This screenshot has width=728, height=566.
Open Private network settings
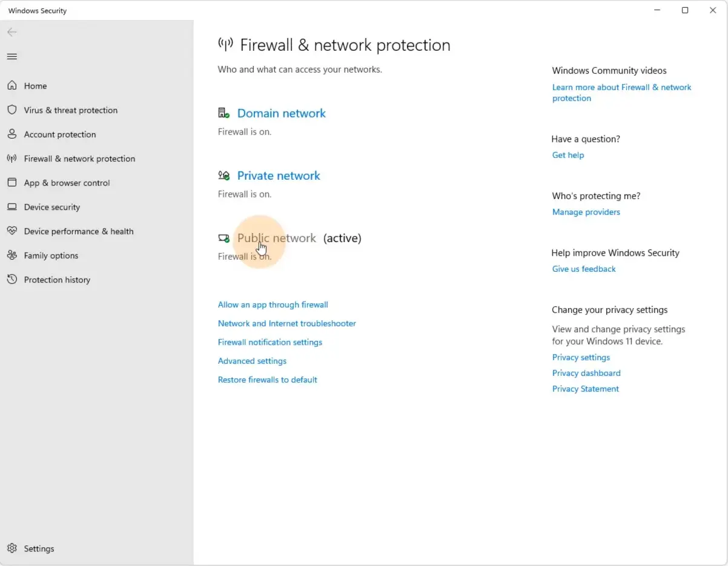pos(279,176)
